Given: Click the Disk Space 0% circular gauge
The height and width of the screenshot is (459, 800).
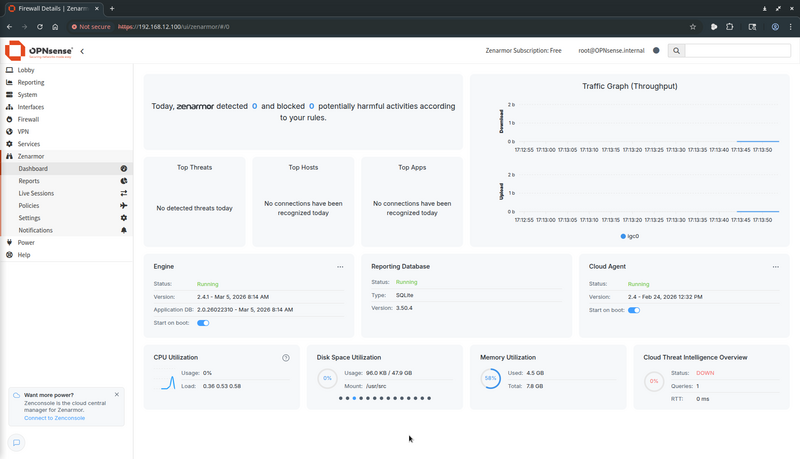Looking at the screenshot, I should coord(328,378).
